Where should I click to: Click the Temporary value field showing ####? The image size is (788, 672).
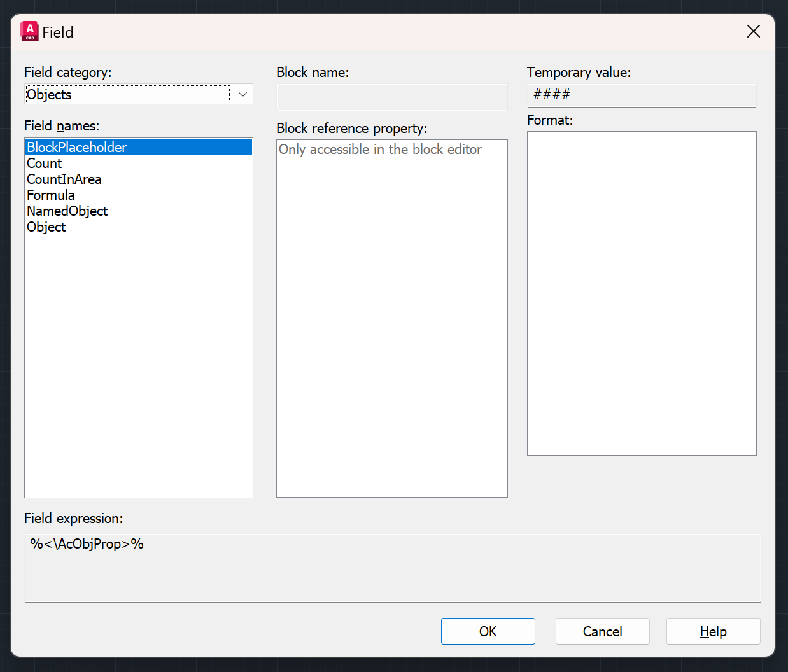(x=641, y=95)
